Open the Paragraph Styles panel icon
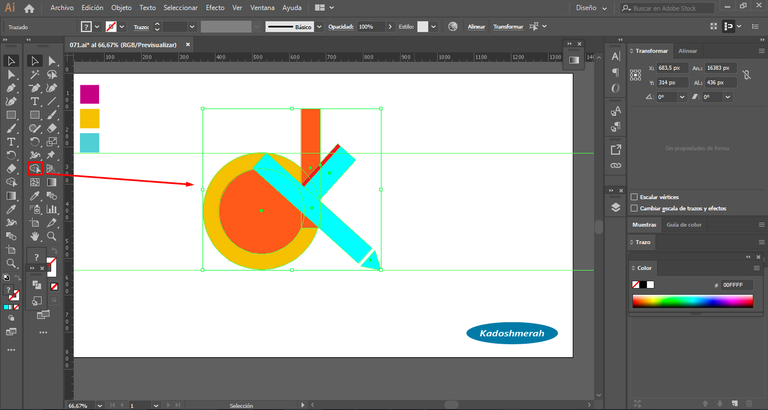The width and height of the screenshot is (768, 410). point(616,127)
